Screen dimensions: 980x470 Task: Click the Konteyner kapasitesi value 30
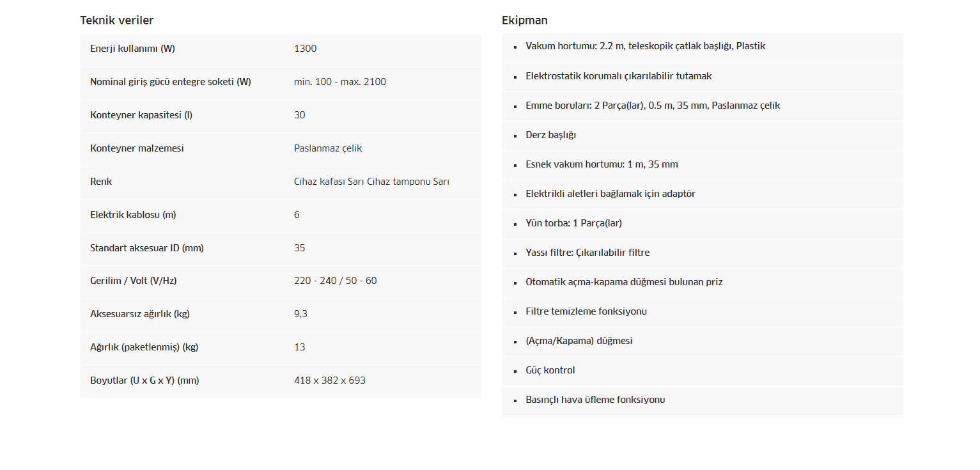tap(300, 115)
